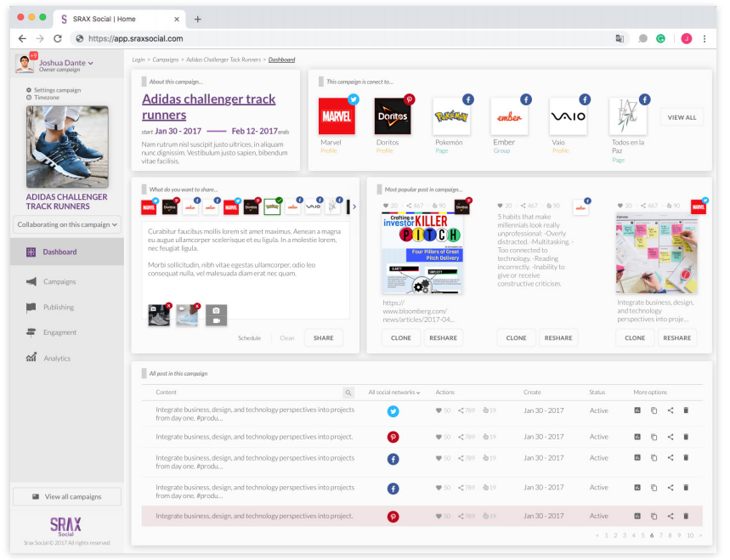This screenshot has width=730, height=560.
Task: Duplicate the fourth post row
Action: tap(654, 488)
